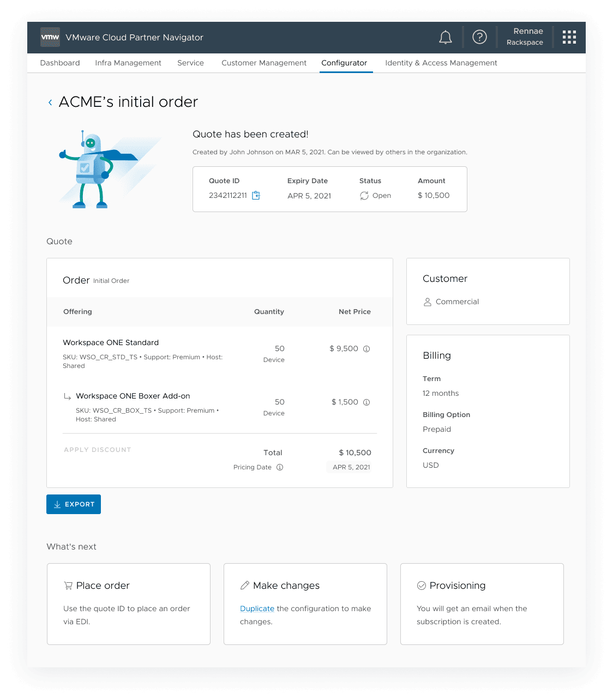Image resolution: width=613 pixels, height=700 pixels.
Task: Click the 12 months term value
Action: 441,393
